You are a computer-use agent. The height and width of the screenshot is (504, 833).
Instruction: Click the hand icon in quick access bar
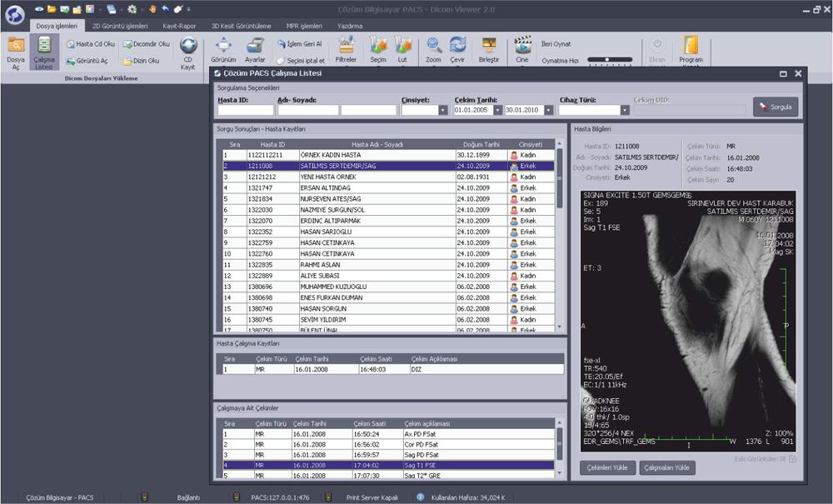click(x=152, y=9)
